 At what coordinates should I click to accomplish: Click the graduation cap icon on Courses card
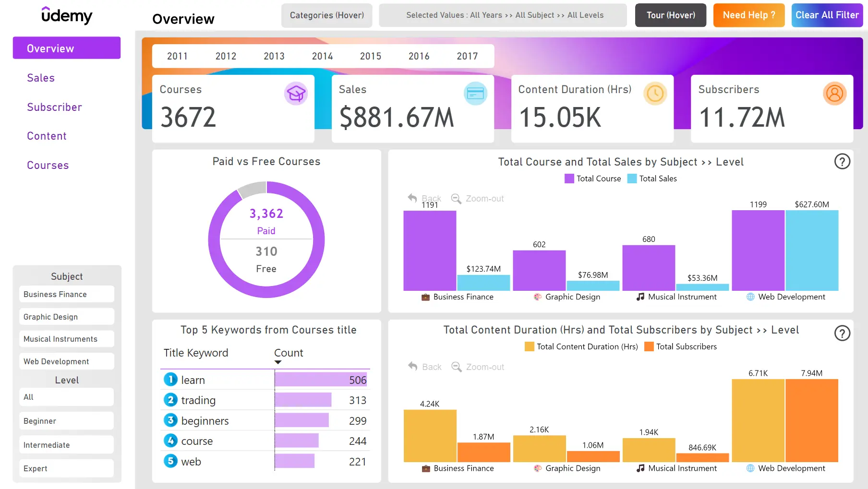(297, 94)
